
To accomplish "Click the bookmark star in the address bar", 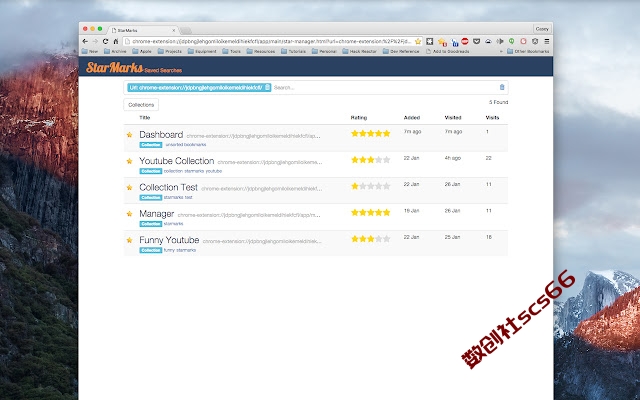I will point(418,41).
